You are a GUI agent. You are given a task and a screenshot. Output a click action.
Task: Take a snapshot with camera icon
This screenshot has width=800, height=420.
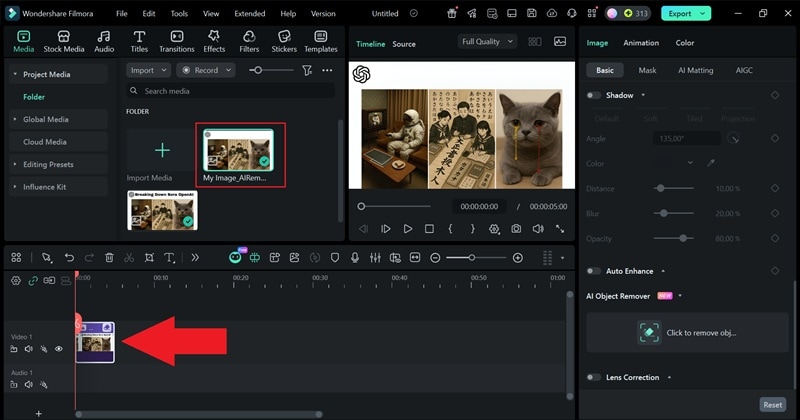coord(516,229)
